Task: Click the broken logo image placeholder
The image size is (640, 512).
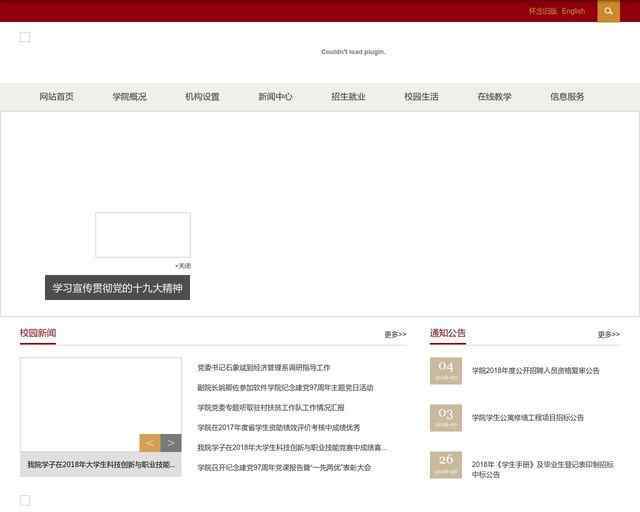Action: 25,37
